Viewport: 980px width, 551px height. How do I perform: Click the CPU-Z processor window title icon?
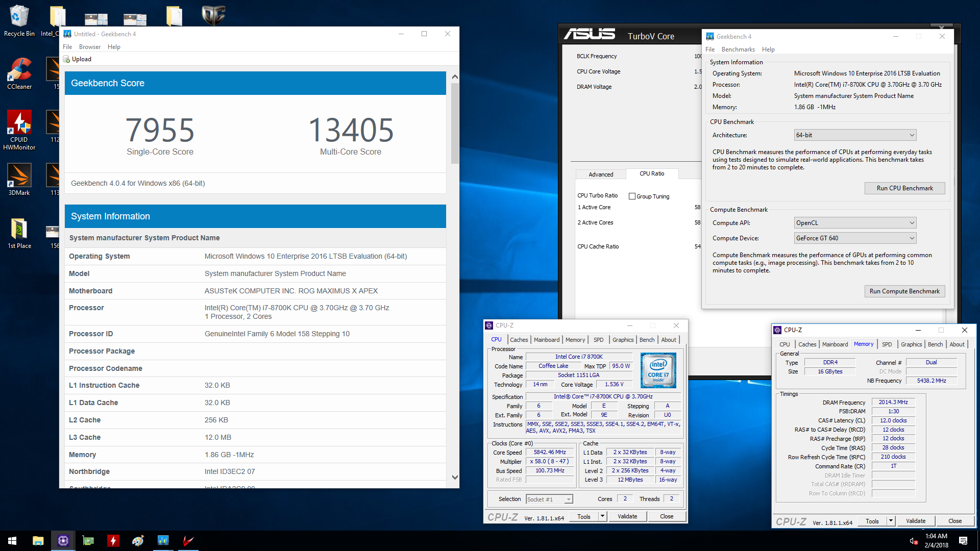tap(489, 325)
